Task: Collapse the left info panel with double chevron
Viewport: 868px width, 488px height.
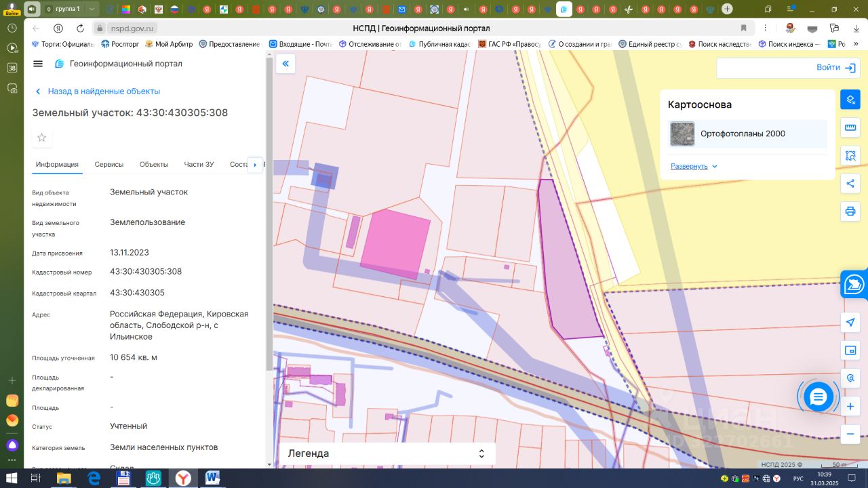Action: (285, 64)
